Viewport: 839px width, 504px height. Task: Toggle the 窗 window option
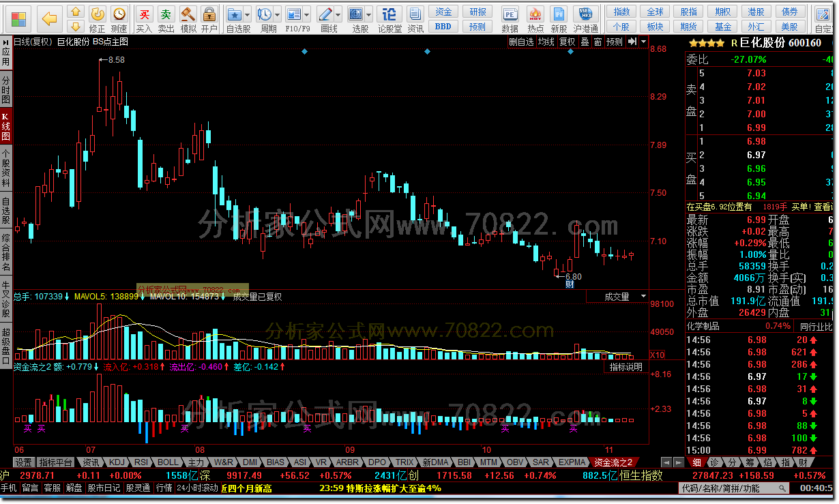[598, 42]
